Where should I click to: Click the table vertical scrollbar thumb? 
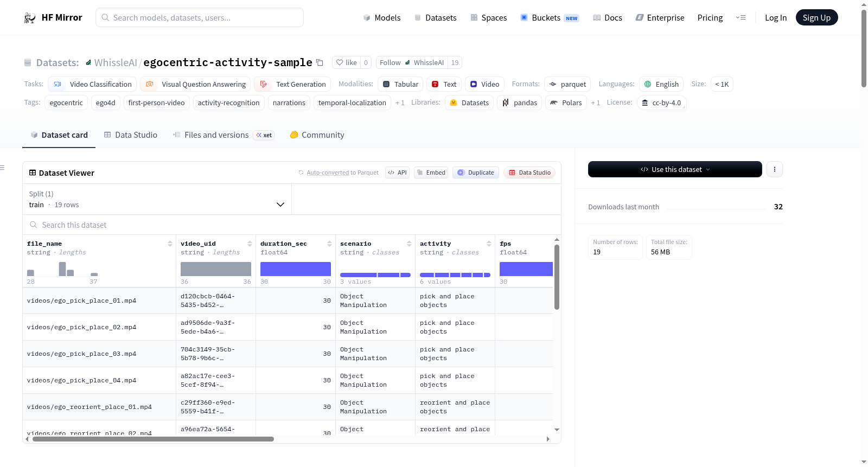click(557, 277)
